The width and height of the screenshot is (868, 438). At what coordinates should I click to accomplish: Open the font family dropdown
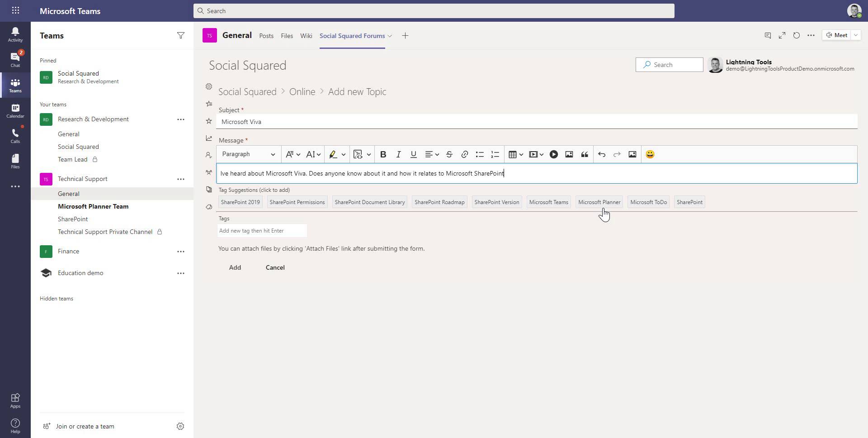(293, 154)
